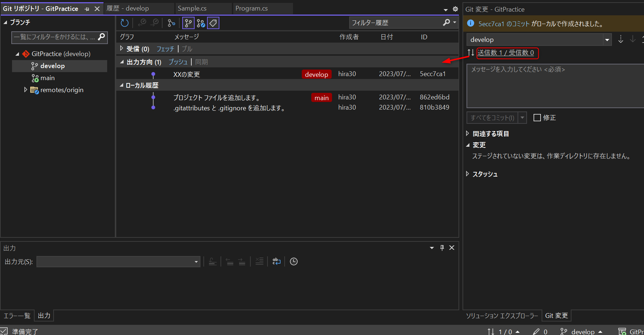Click the clock timestamp icon in output

tap(294, 261)
